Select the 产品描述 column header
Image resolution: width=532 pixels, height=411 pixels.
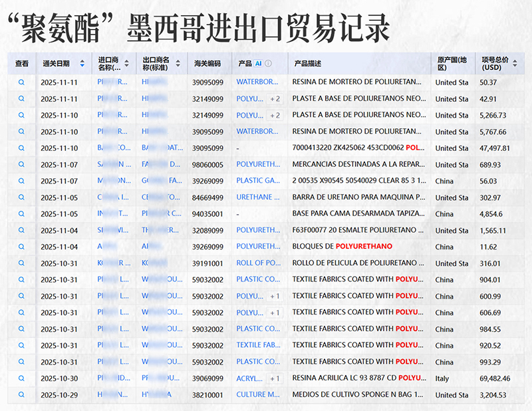(307, 64)
